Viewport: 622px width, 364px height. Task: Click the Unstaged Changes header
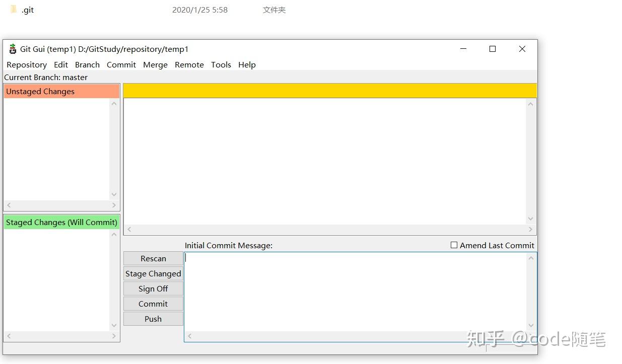pyautogui.click(x=61, y=91)
